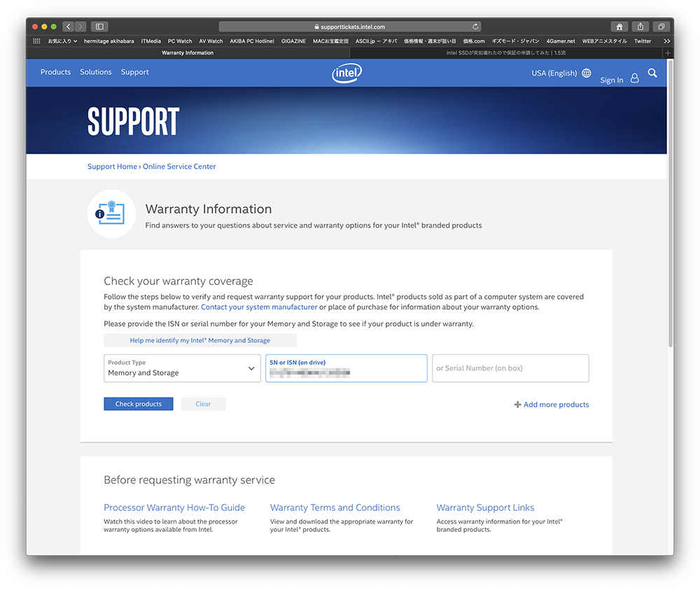
Task: Open the Solutions menu
Action: click(x=95, y=72)
